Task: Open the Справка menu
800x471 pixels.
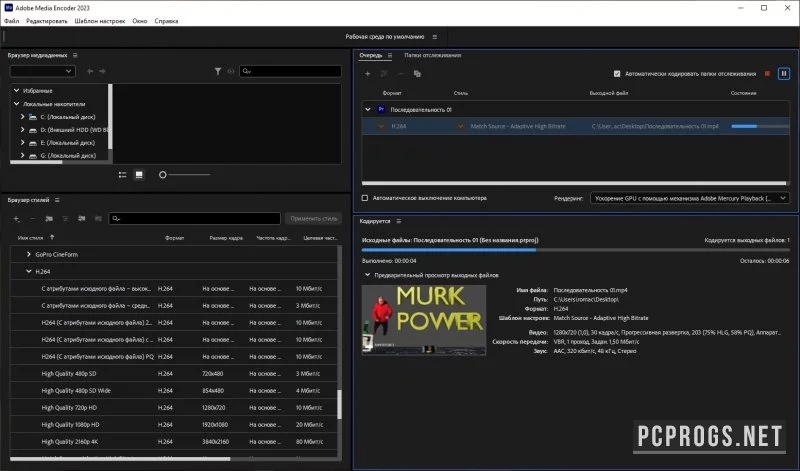Action: pos(166,21)
